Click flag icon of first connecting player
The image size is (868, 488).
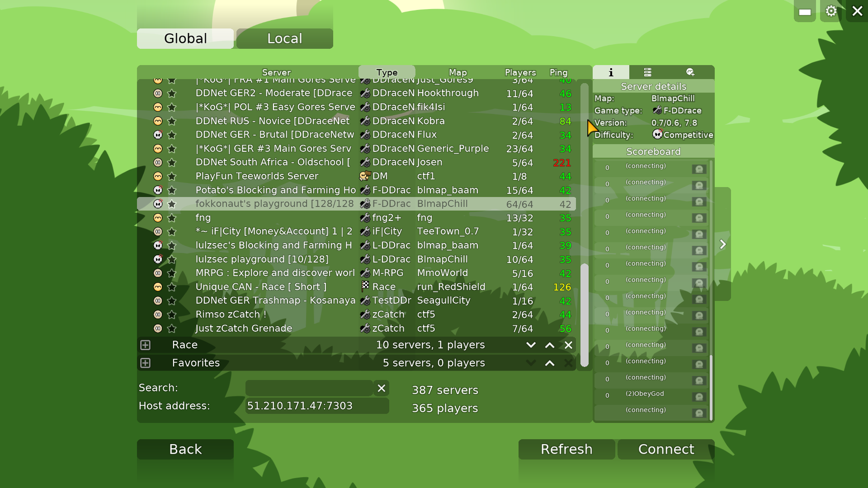699,169
